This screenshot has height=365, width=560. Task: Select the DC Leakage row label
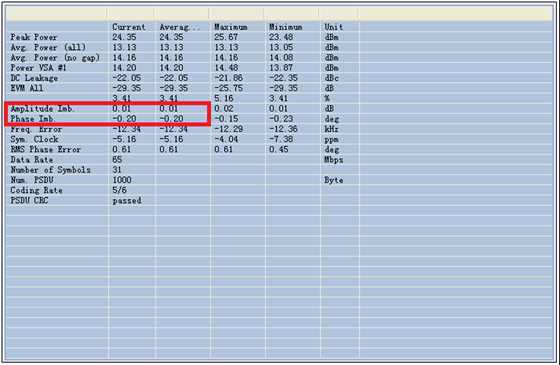pos(34,78)
